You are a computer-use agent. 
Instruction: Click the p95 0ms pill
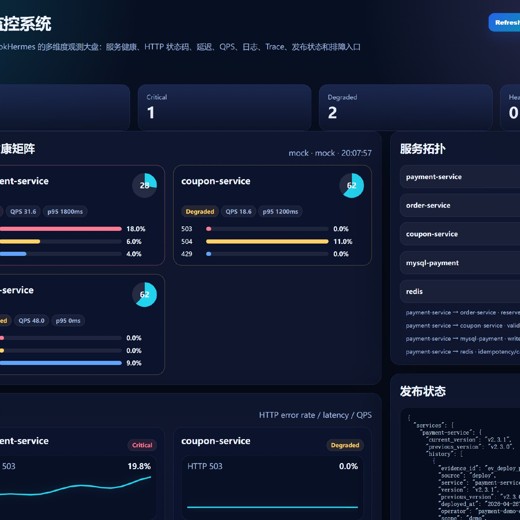tap(68, 321)
